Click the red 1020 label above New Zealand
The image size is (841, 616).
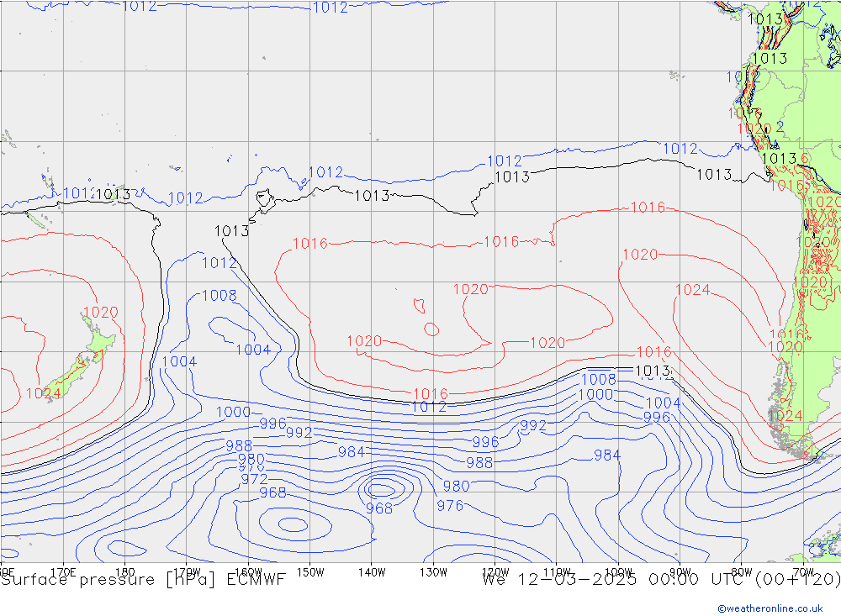tap(101, 312)
